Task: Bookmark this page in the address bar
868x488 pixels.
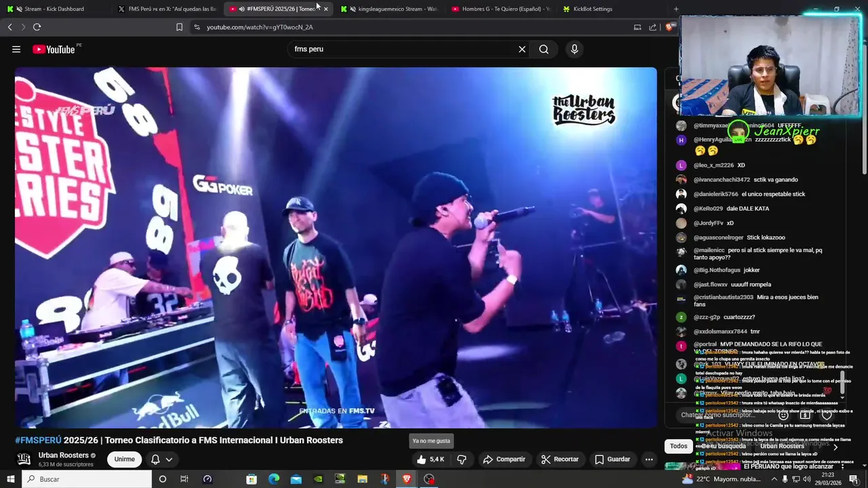Action: click(x=179, y=27)
